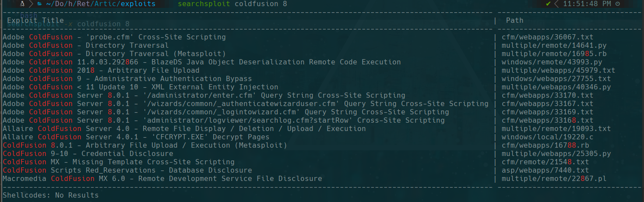Select path cfm/webapps/33168.txt
This screenshot has width=644, height=202.
[x=547, y=120]
